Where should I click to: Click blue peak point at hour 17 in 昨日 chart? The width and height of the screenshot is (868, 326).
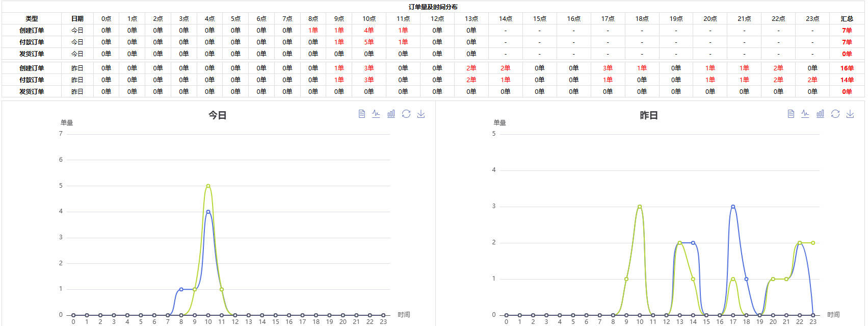pos(733,207)
